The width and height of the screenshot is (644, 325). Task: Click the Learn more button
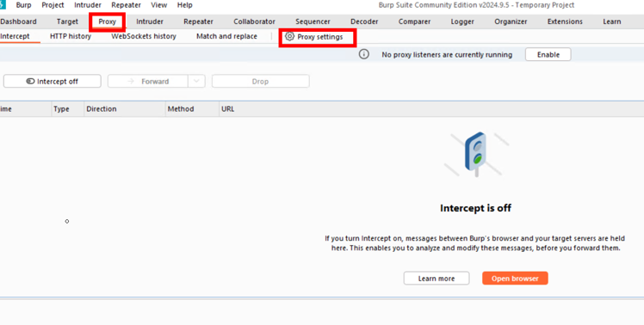tap(437, 279)
